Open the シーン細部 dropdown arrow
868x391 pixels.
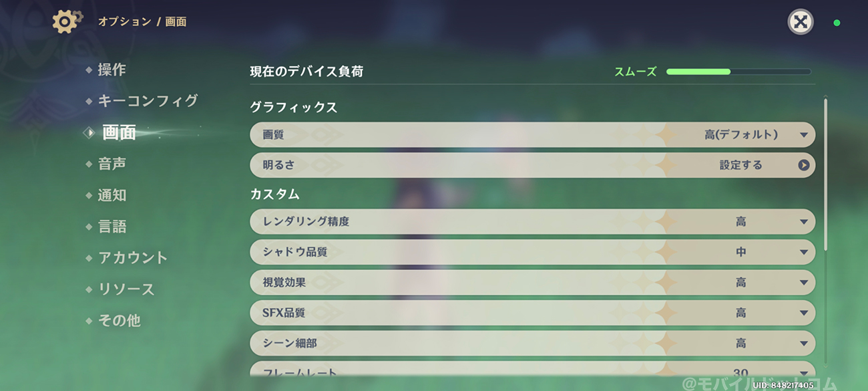(803, 344)
